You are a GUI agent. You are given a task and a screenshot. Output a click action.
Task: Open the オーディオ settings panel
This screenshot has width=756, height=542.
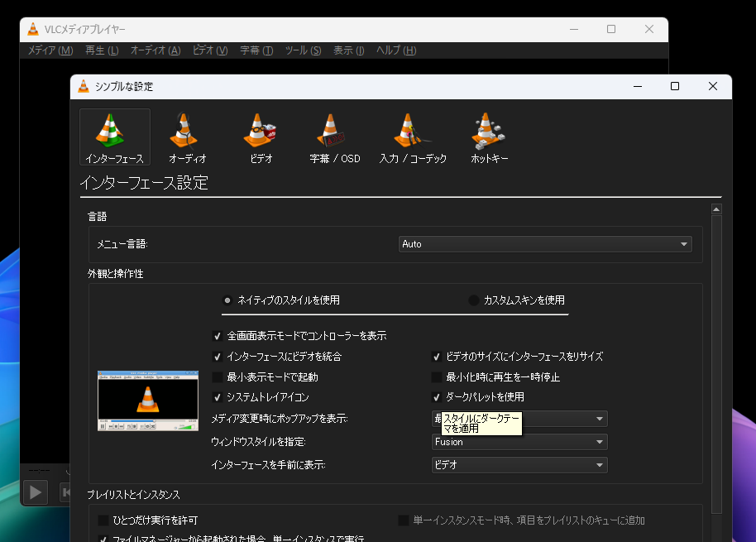[187, 135]
